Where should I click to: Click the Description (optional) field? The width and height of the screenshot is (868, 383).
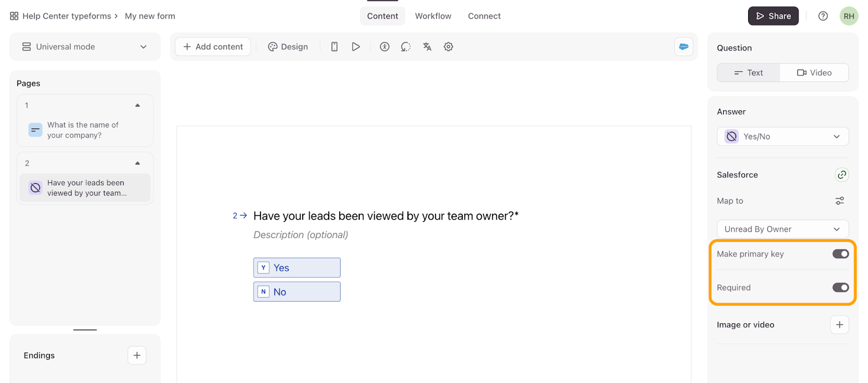coord(301,235)
